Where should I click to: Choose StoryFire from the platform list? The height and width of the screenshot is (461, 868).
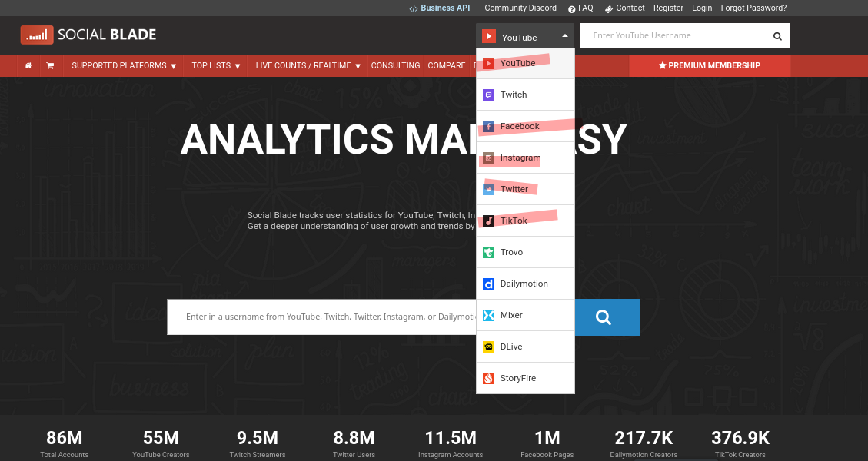pos(525,379)
